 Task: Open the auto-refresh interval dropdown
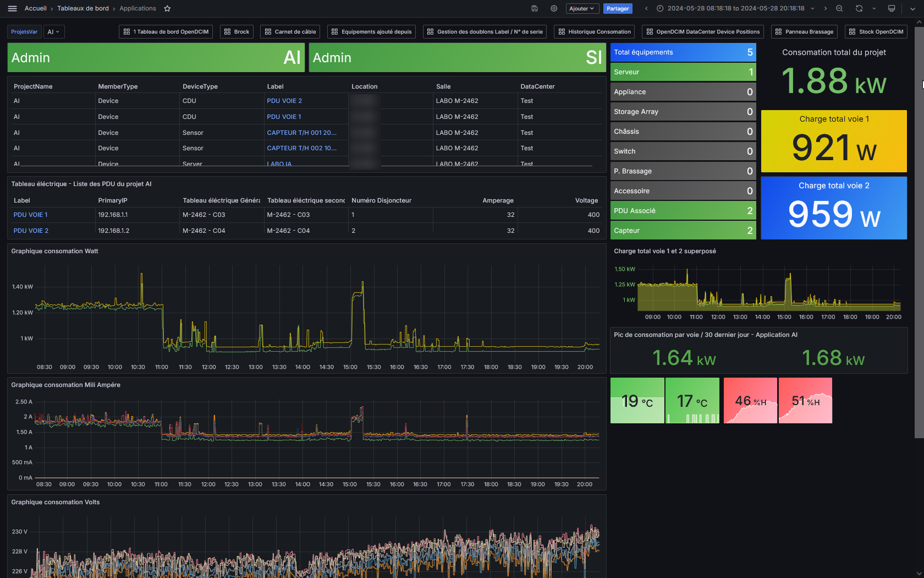874,8
